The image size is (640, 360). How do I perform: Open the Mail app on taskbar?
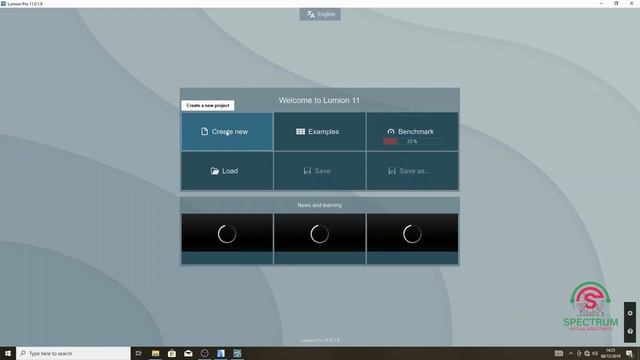(x=188, y=353)
